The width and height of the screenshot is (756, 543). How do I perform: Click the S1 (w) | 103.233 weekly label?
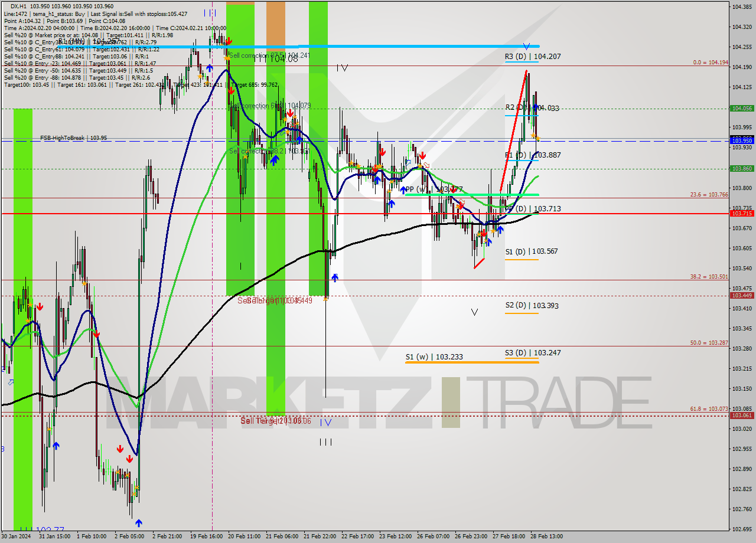point(434,356)
